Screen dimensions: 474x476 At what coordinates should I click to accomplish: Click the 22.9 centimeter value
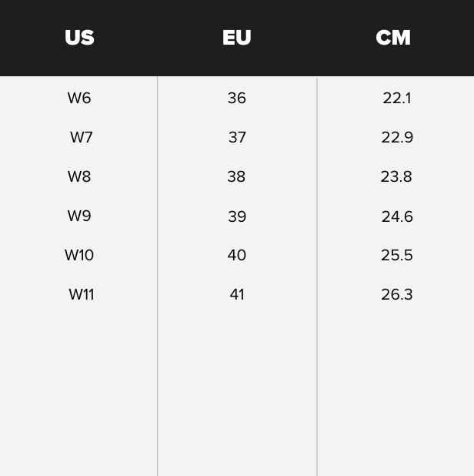[397, 137]
